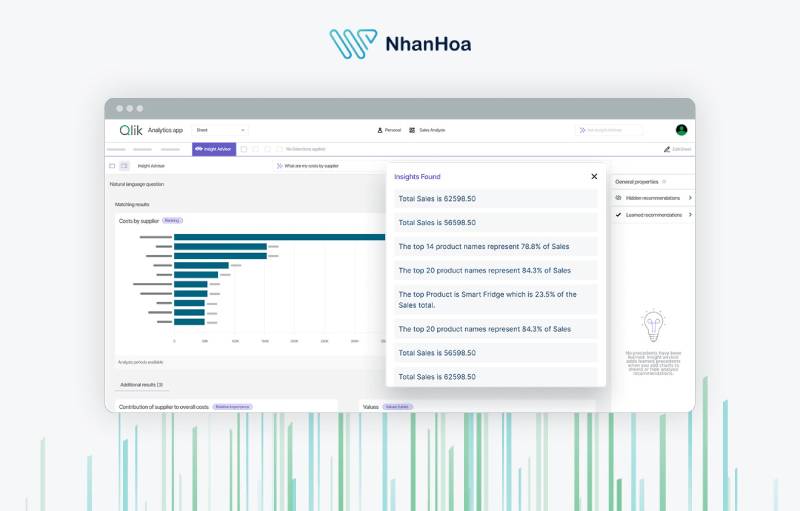Click the info icon beside General properties
Image resolution: width=800 pixels, height=511 pixels.
coord(664,182)
